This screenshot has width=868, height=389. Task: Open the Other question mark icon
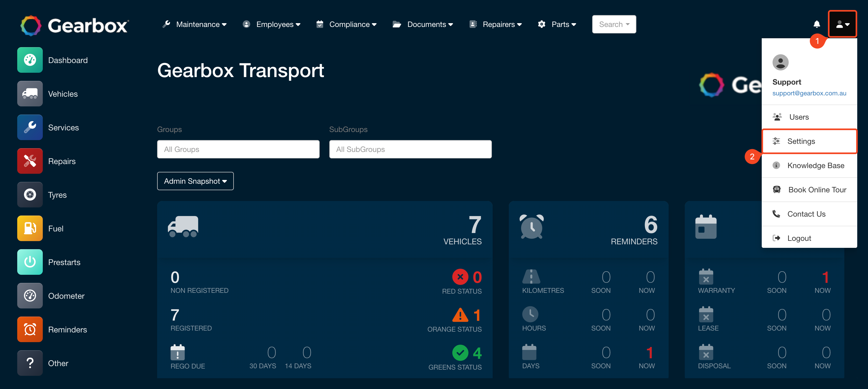click(30, 363)
